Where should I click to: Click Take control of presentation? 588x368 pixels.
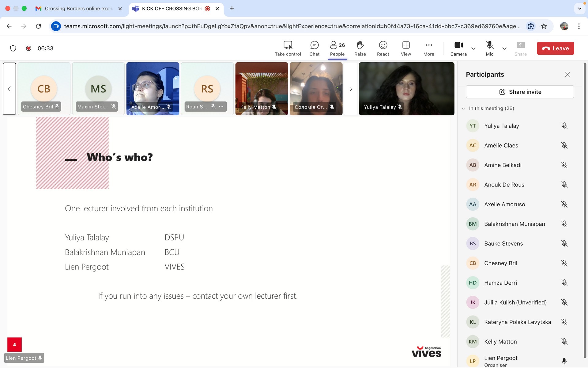point(288,48)
